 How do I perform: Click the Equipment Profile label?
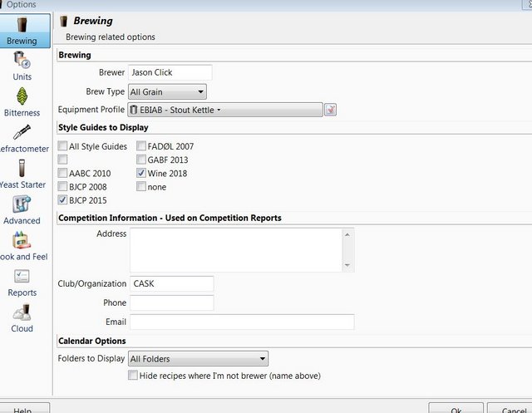(x=91, y=110)
